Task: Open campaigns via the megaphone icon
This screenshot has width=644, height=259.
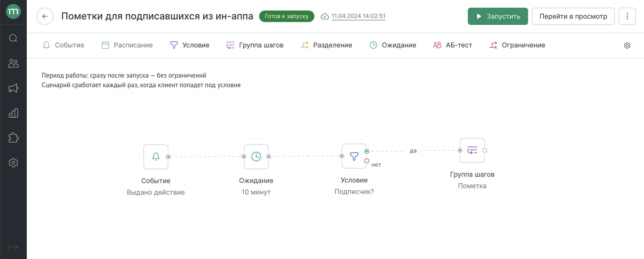Action: (13, 88)
